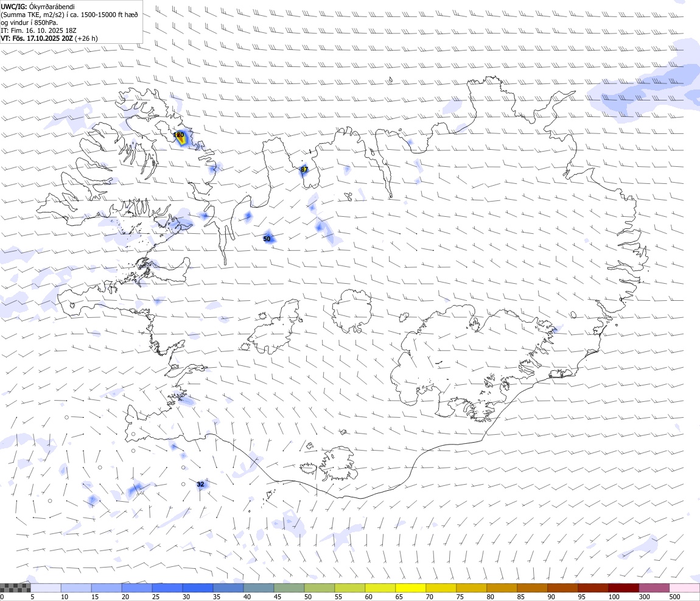Click the legend tick label '100'
This screenshot has width=700, height=601.
pos(614,597)
